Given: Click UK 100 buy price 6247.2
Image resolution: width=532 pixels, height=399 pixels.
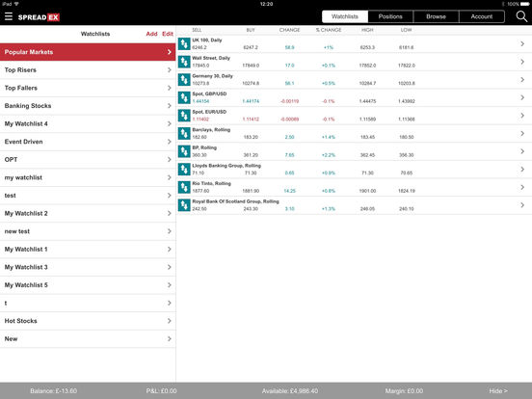Looking at the screenshot, I should tap(251, 47).
